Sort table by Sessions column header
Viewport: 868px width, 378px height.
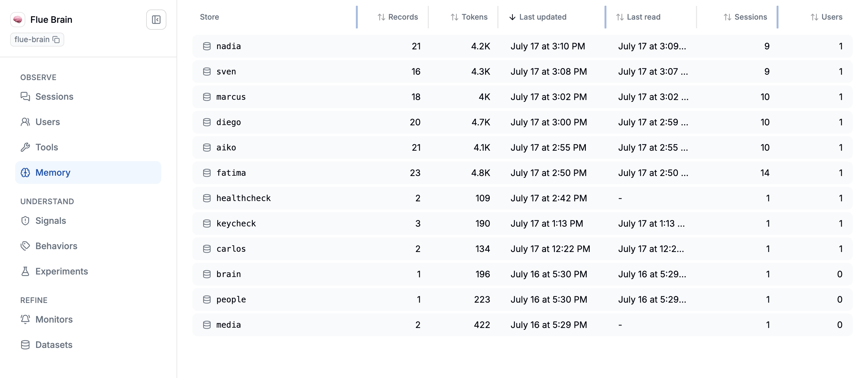tap(745, 17)
